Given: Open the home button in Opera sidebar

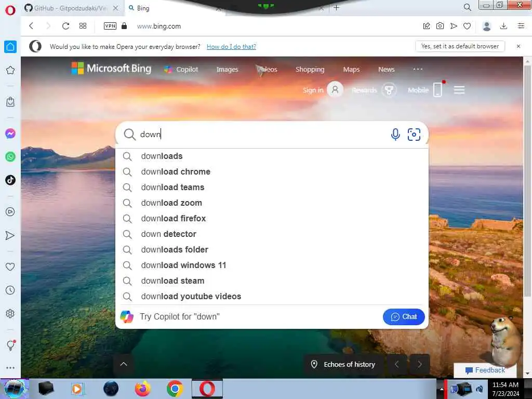Looking at the screenshot, I should (10, 47).
